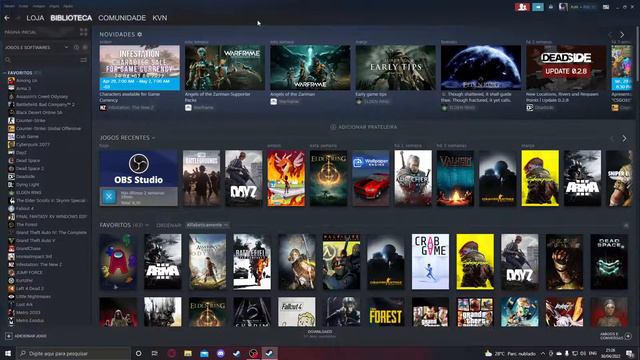Open Wallpaper Engine in recent games
The height and width of the screenshot is (360, 640).
click(371, 178)
